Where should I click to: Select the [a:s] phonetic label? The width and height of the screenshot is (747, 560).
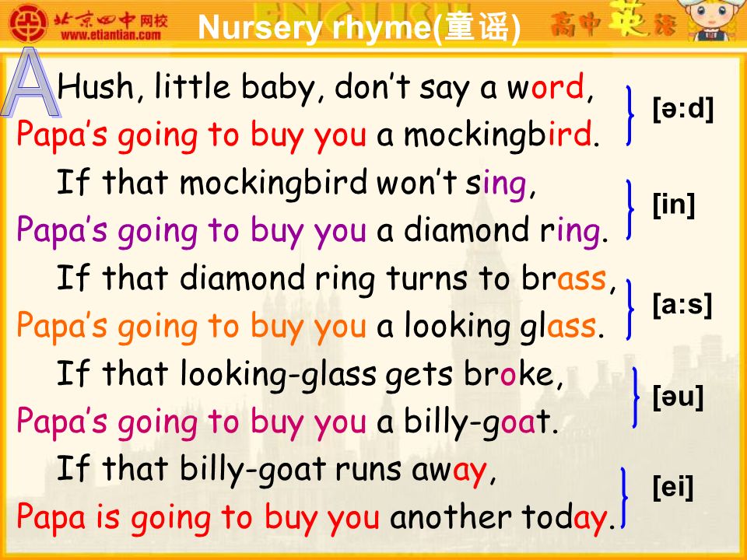682,305
